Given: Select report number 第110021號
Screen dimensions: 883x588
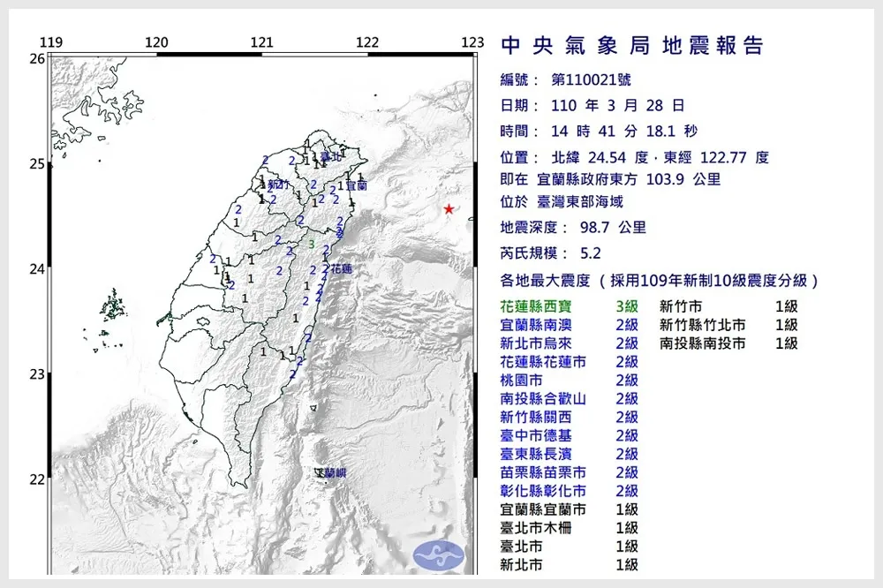Looking at the screenshot, I should click(x=591, y=80).
